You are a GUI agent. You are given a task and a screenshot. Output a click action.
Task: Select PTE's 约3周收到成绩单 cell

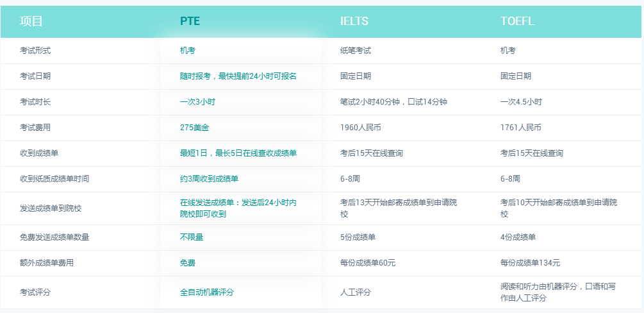(209, 179)
